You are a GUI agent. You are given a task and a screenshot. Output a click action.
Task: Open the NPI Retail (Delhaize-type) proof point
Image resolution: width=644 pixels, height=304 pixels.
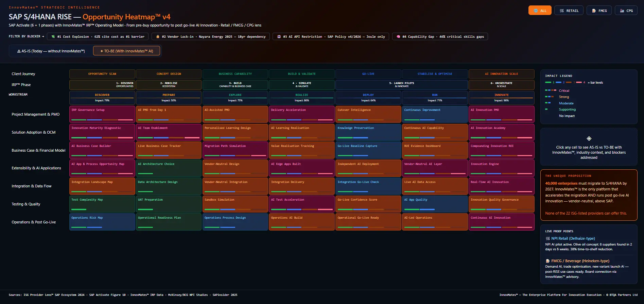click(x=589, y=244)
